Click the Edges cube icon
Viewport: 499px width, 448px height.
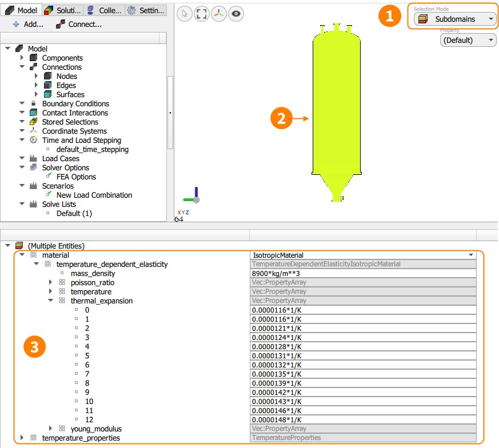pos(48,85)
